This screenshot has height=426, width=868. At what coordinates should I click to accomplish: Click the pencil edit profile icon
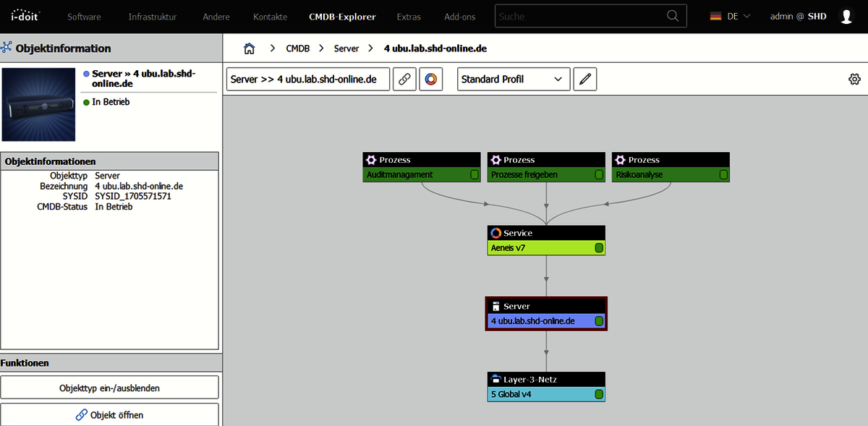pyautogui.click(x=585, y=79)
